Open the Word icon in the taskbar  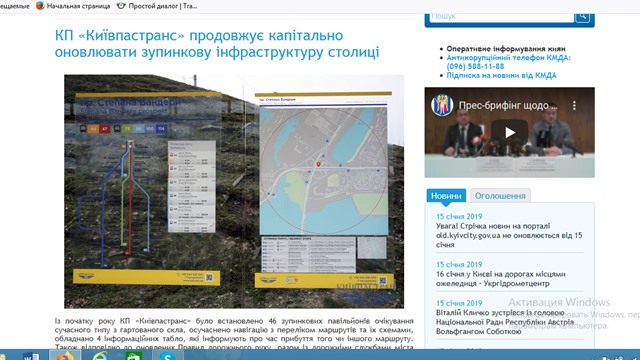31,356
